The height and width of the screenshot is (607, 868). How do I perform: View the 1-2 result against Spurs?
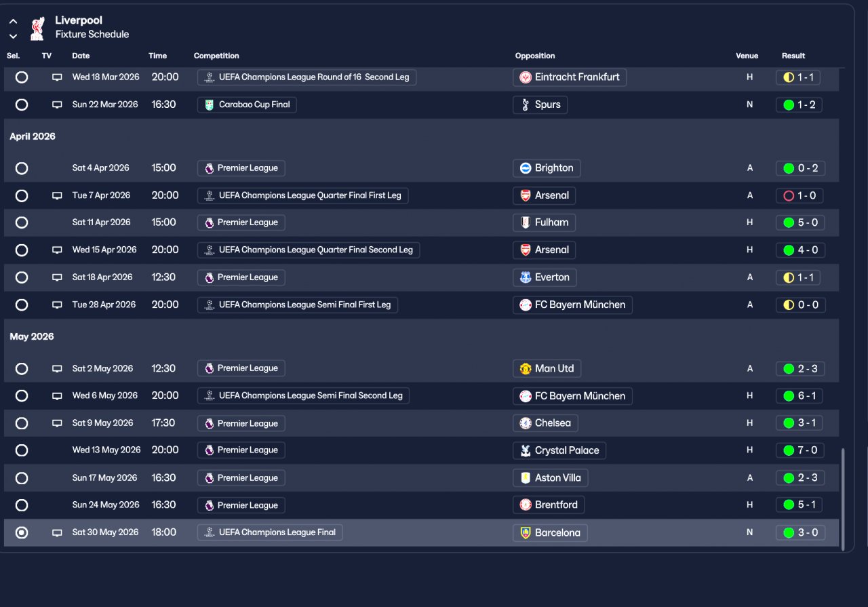click(x=799, y=104)
